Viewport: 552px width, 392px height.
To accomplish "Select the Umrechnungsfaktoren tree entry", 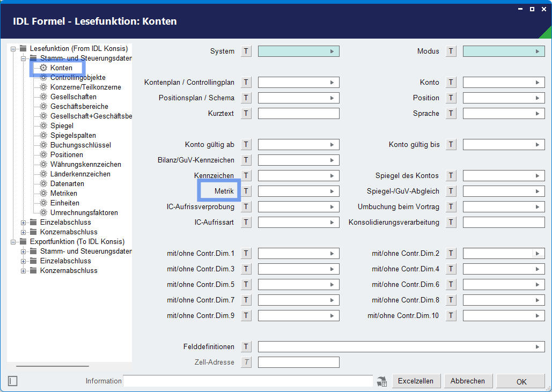I will point(84,212).
